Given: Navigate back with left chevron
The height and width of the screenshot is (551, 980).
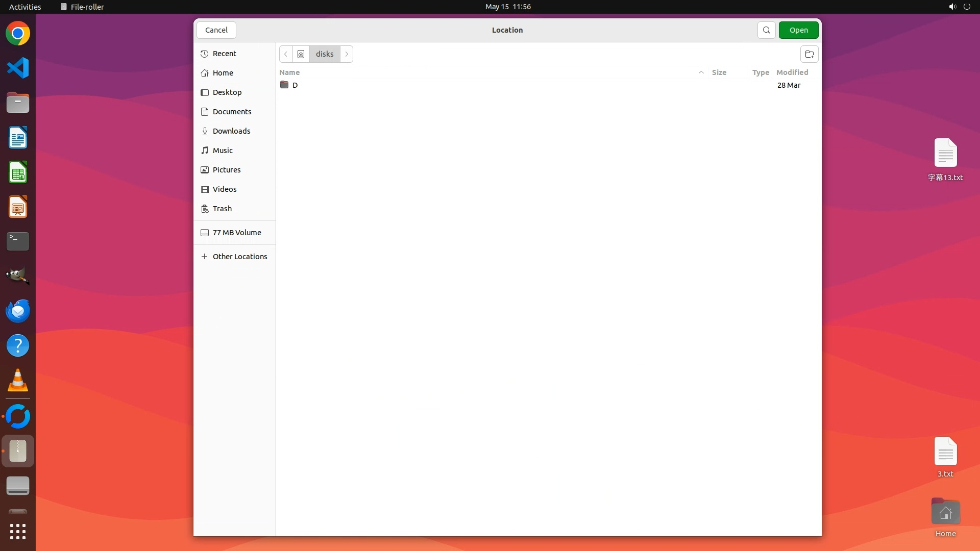Looking at the screenshot, I should pyautogui.click(x=286, y=54).
